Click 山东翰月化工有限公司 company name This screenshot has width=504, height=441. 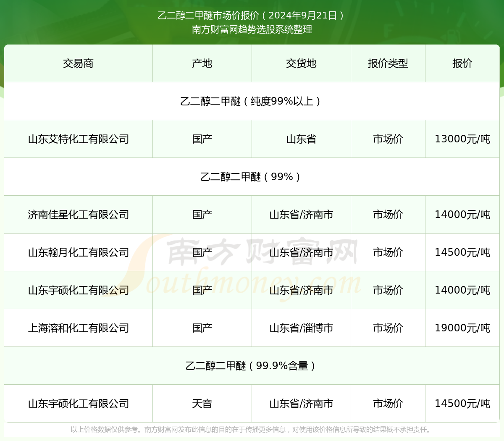coord(78,252)
